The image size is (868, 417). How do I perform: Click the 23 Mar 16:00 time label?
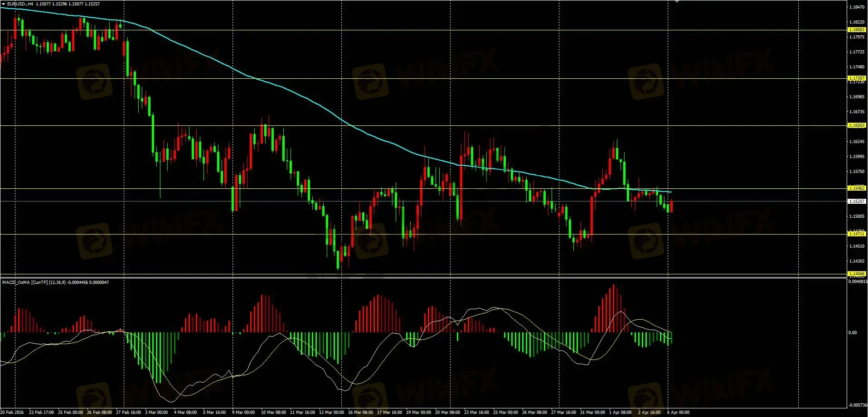click(x=476, y=412)
